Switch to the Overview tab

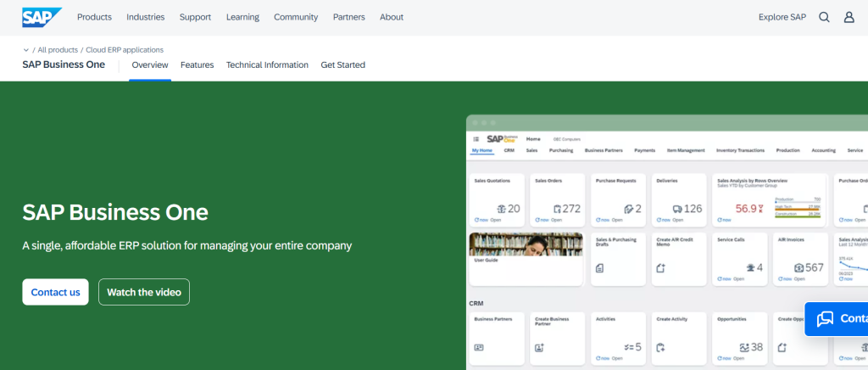[150, 64]
